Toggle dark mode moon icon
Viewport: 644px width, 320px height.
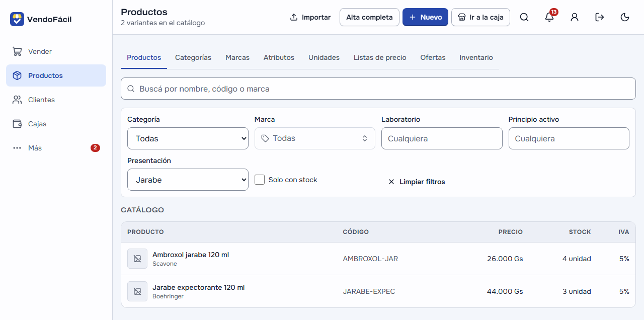pyautogui.click(x=625, y=17)
